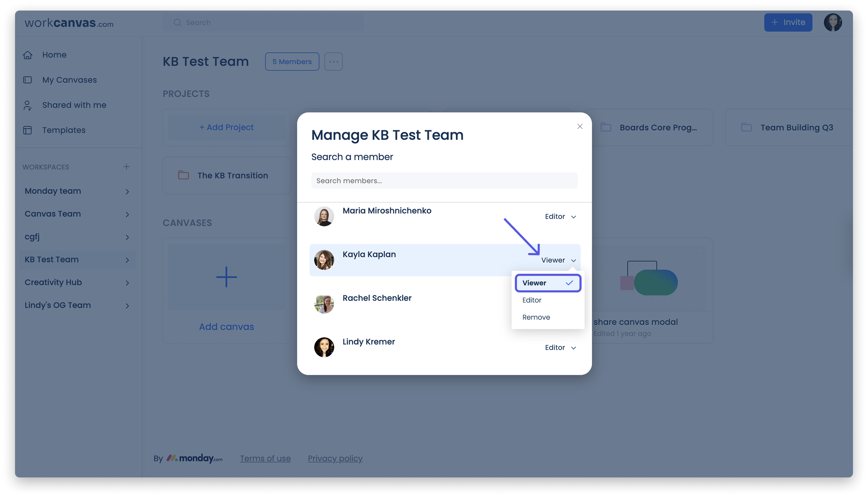
Task: Open My Canvases in sidebar
Action: tap(69, 80)
